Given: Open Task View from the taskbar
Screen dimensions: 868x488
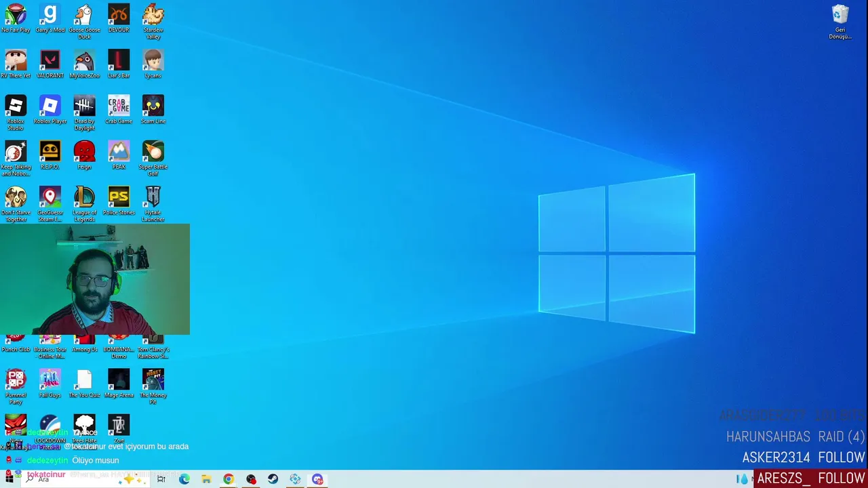Looking at the screenshot, I should tap(161, 479).
